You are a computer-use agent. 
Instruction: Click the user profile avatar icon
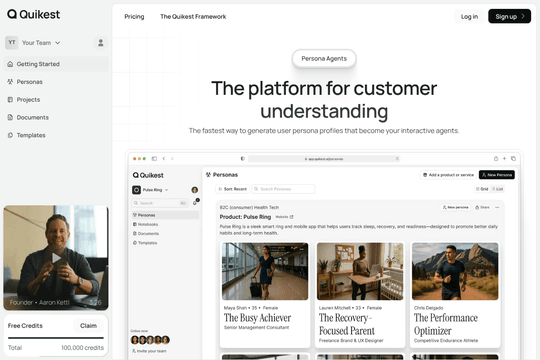pos(101,43)
